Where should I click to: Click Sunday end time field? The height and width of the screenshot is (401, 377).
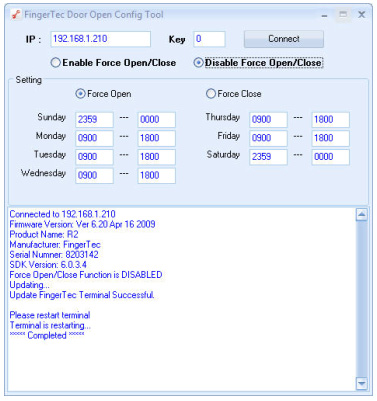tap(157, 120)
